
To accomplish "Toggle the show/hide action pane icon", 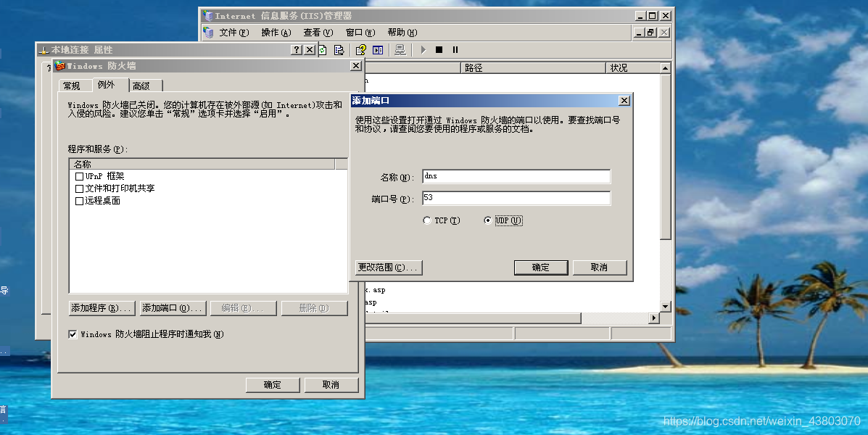I will pos(378,50).
